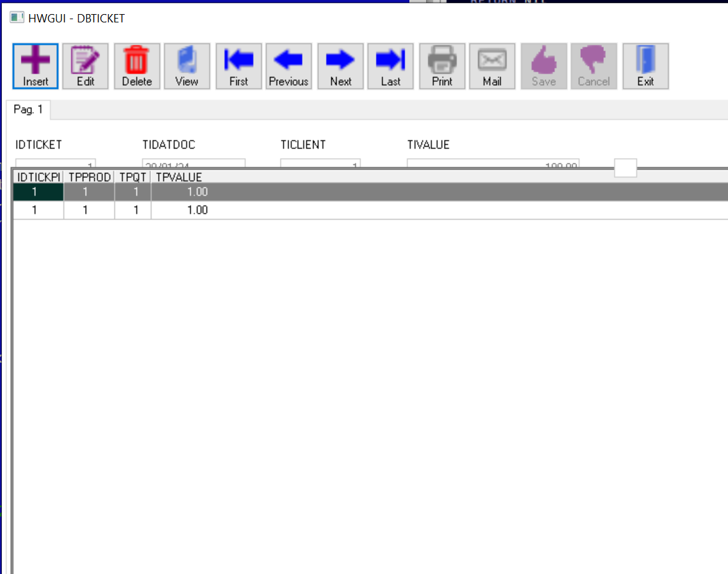The image size is (728, 574).
Task: Click the IDTICKET field label
Action: click(38, 145)
